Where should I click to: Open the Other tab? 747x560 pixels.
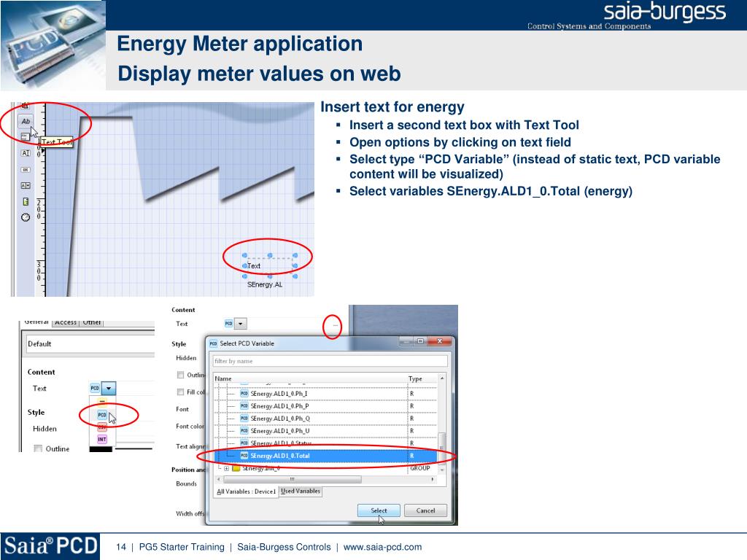coord(92,322)
